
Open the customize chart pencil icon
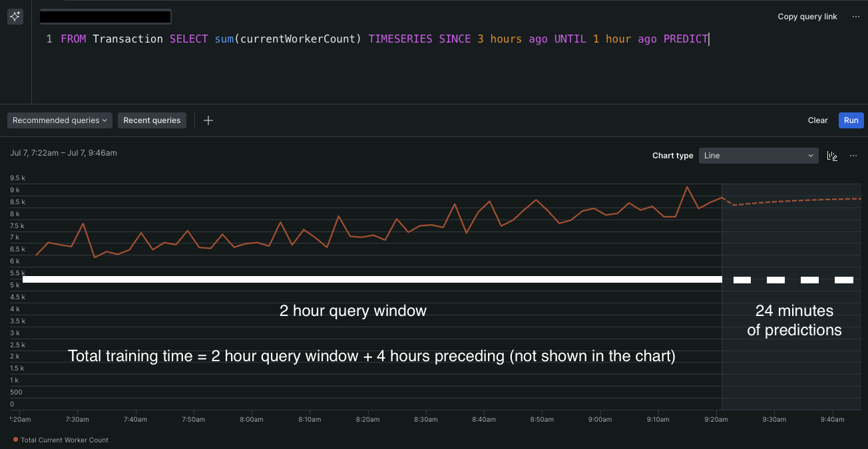831,156
